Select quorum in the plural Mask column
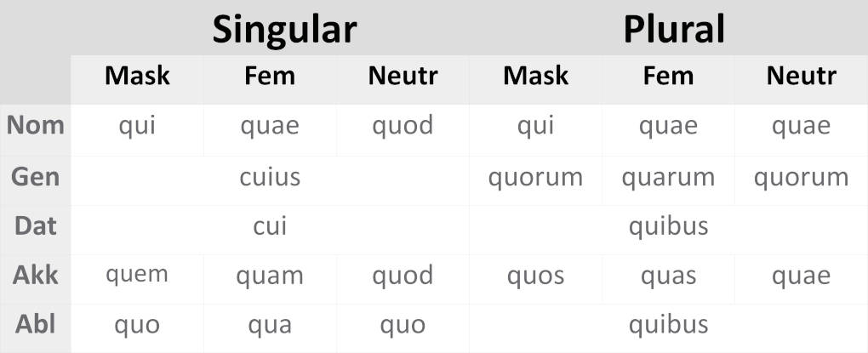The height and width of the screenshot is (353, 868). coord(535,177)
